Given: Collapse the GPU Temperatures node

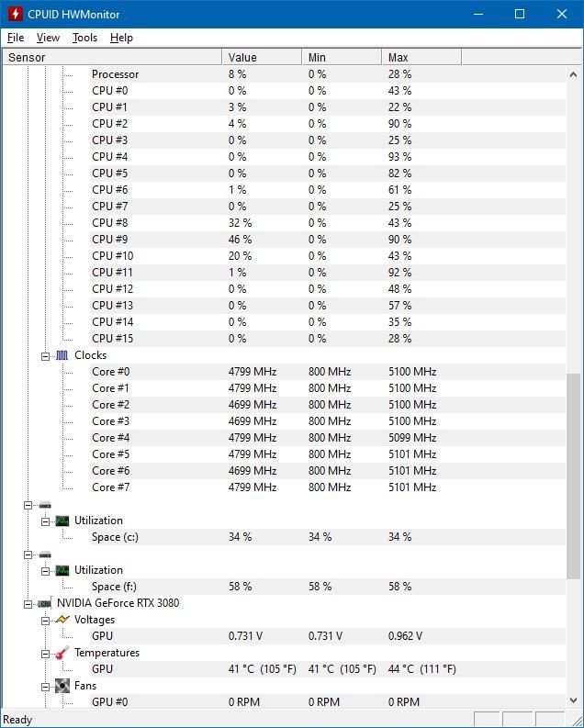Looking at the screenshot, I should click(x=46, y=654).
